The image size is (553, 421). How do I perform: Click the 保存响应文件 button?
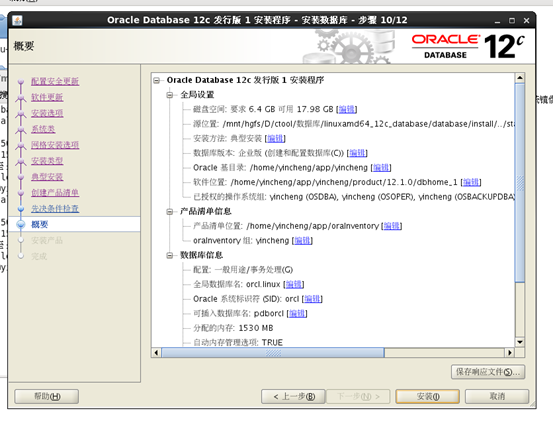coord(488,372)
